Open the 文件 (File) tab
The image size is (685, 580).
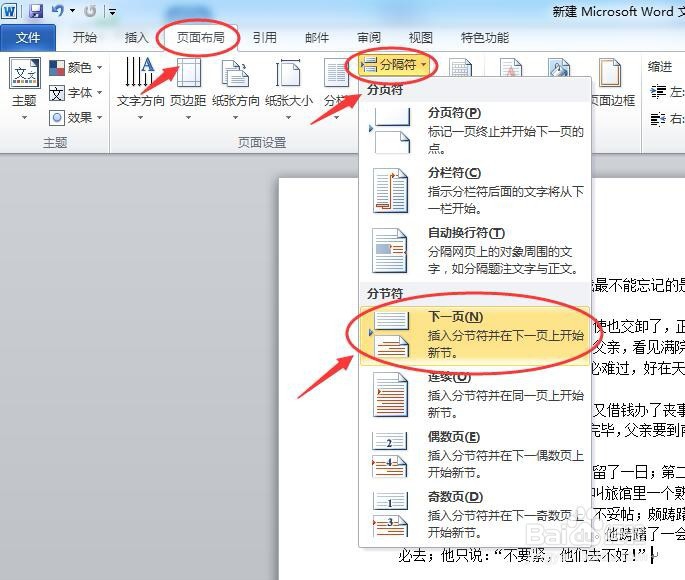(x=28, y=38)
